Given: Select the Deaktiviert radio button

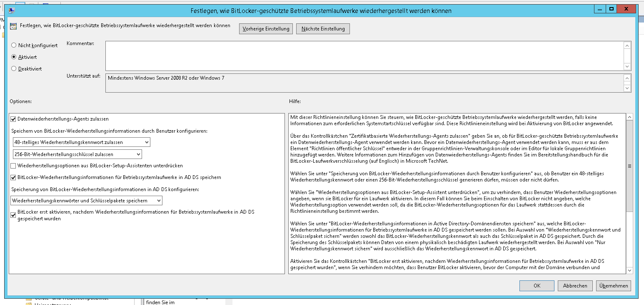Looking at the screenshot, I should pyautogui.click(x=14, y=68).
